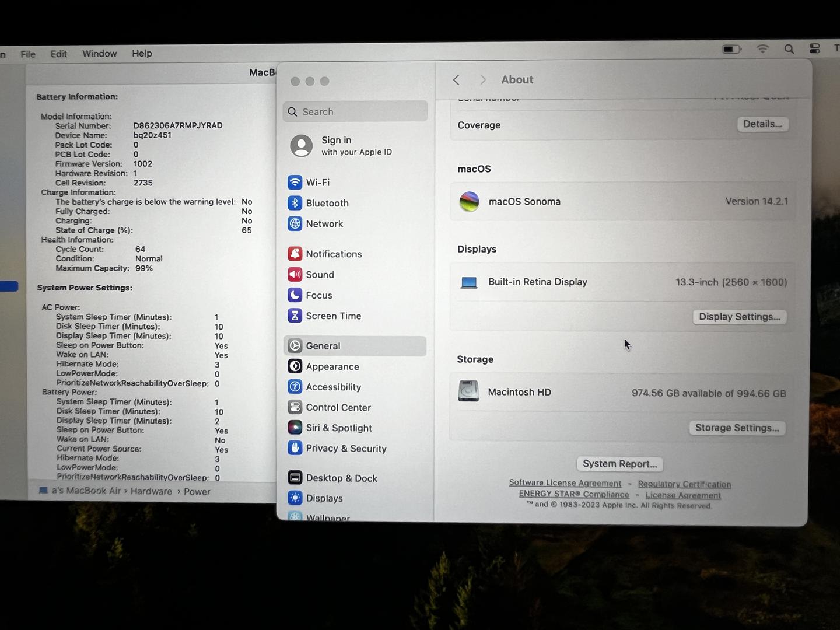Open the File menu
The height and width of the screenshot is (630, 840).
point(28,54)
